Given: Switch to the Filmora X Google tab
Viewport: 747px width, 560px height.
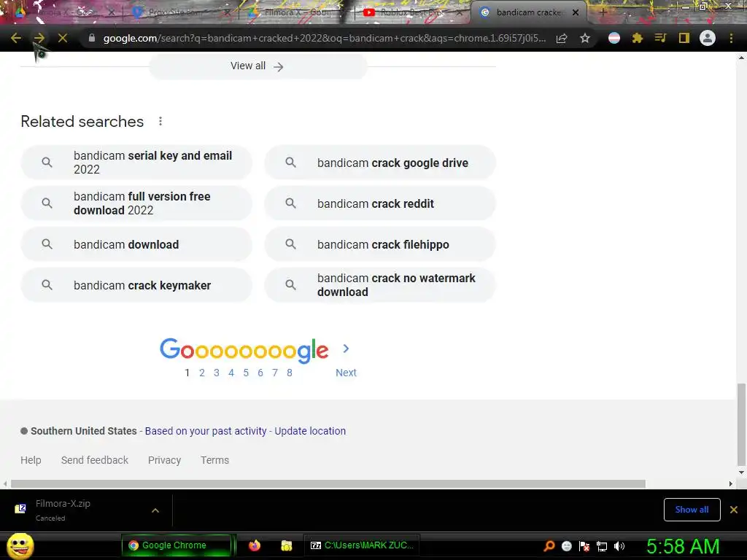Looking at the screenshot, I should pyautogui.click(x=296, y=12).
